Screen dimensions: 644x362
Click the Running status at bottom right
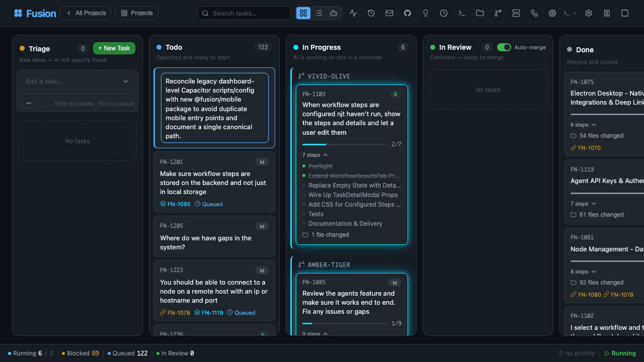[620, 353]
